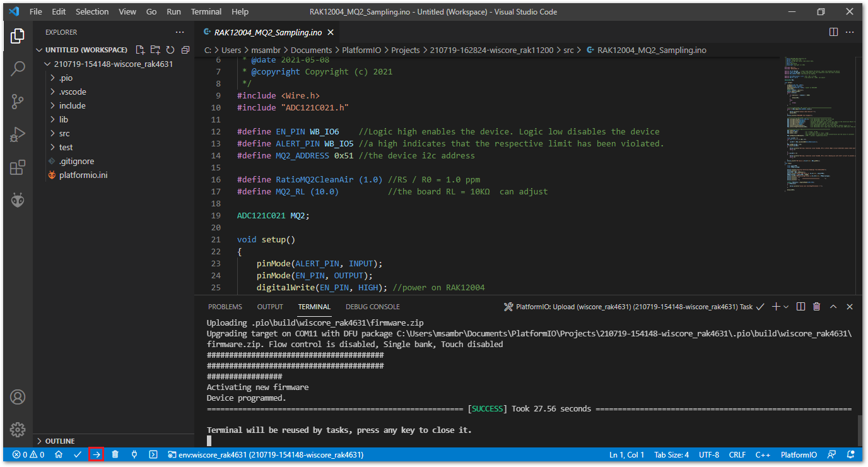The height and width of the screenshot is (467, 868).
Task: Switch to the OUTPUT tab
Action: 270,307
